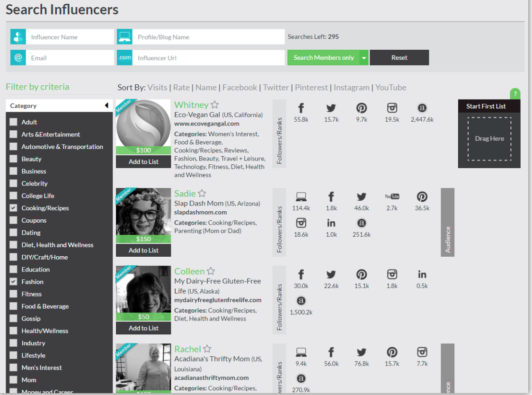Click Whitney's Twitter icon

click(331, 108)
